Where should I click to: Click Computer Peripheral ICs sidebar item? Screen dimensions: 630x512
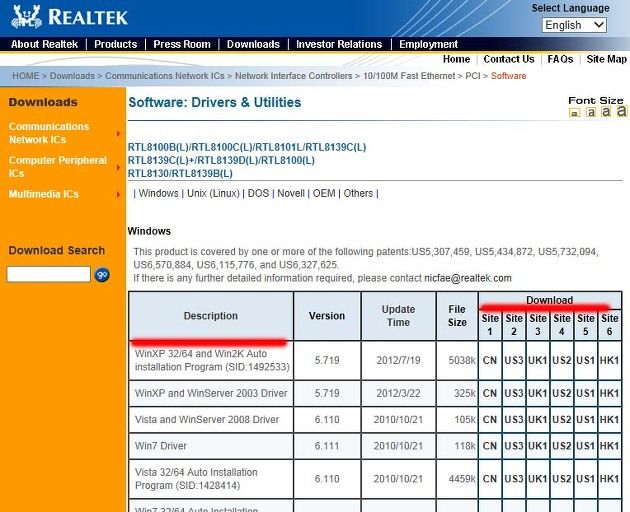coord(57,167)
